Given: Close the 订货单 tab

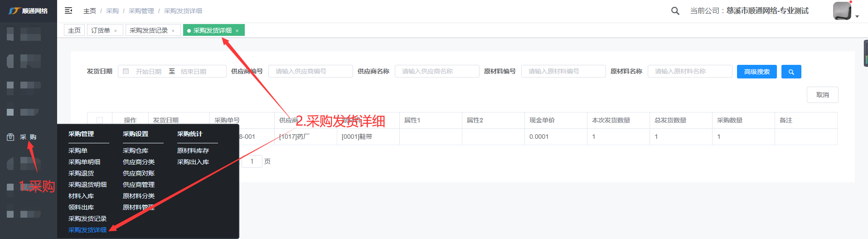Looking at the screenshot, I should click(116, 31).
